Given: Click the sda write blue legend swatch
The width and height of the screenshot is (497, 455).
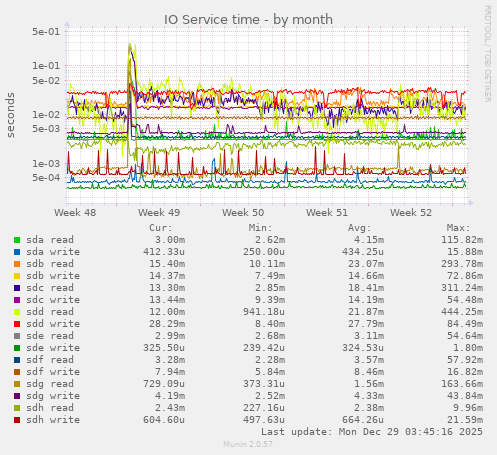Looking at the screenshot, I should click(x=17, y=252).
